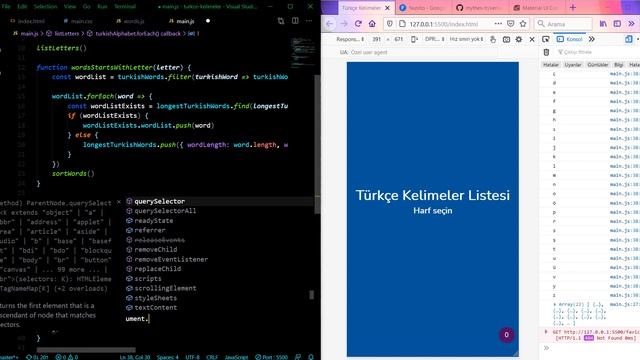Toggle the Firefox sidebar icon

tap(617, 24)
